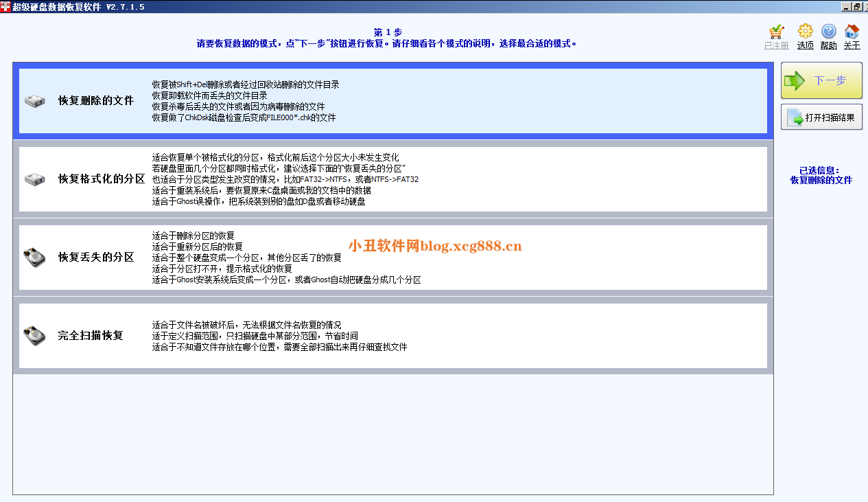Image resolution: width=868 pixels, height=502 pixels.
Task: Minimize the window
Action: click(x=847, y=6)
